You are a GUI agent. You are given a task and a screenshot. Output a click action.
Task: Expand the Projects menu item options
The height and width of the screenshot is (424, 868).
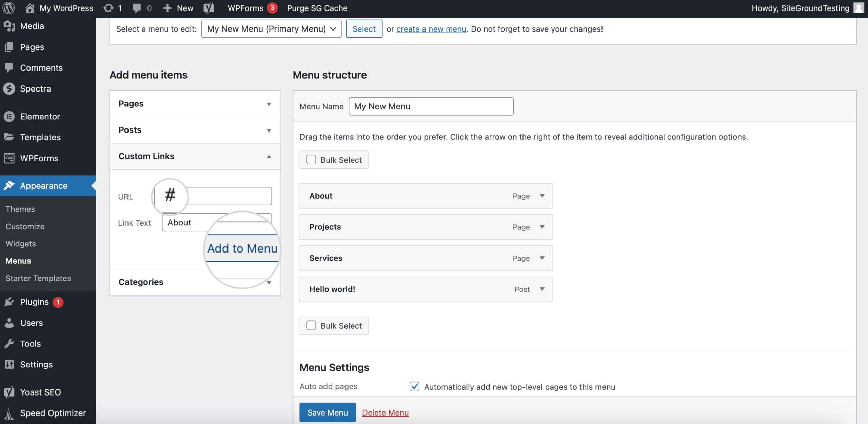pos(542,227)
